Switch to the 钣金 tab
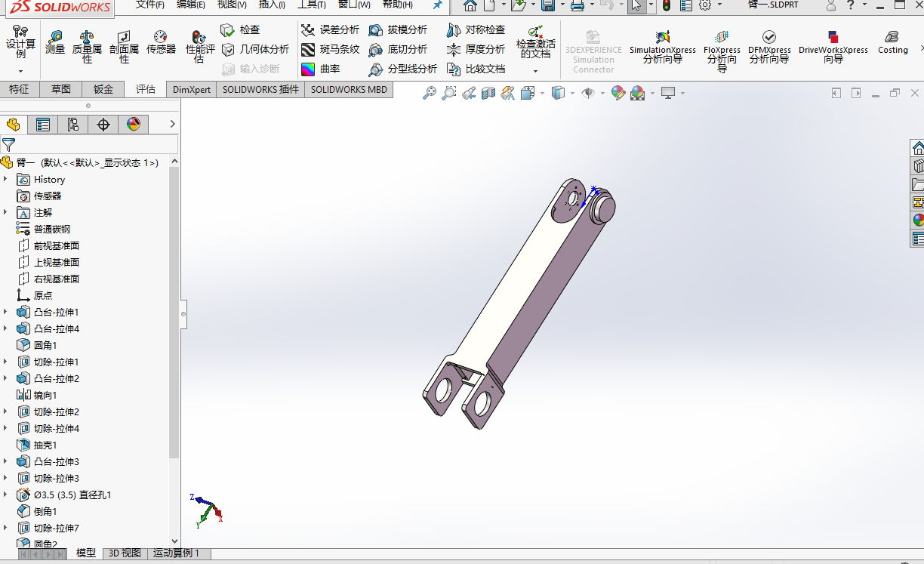 (x=103, y=89)
